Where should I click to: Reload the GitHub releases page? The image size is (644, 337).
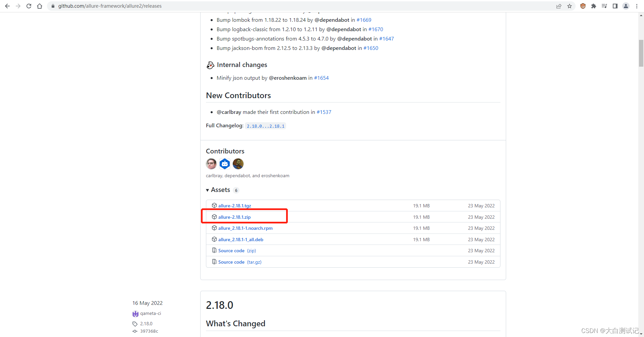pyautogui.click(x=29, y=6)
